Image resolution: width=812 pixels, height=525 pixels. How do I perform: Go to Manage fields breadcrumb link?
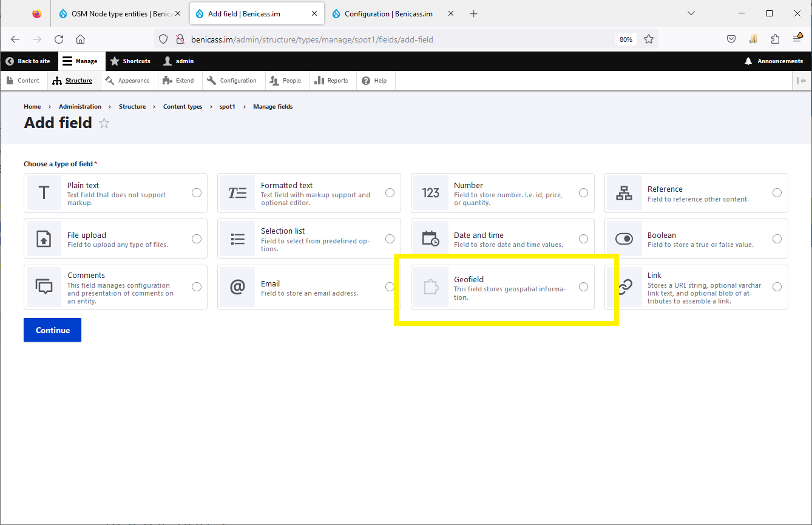click(x=273, y=107)
